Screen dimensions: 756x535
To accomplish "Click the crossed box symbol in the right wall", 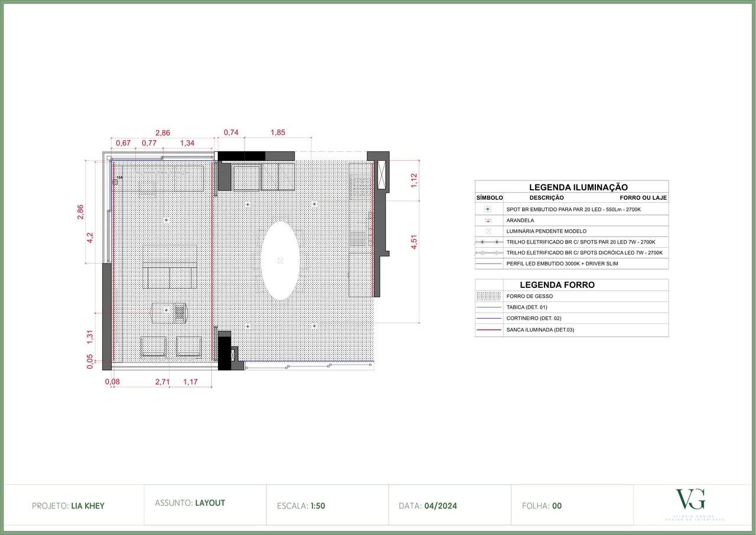I will click(382, 175).
